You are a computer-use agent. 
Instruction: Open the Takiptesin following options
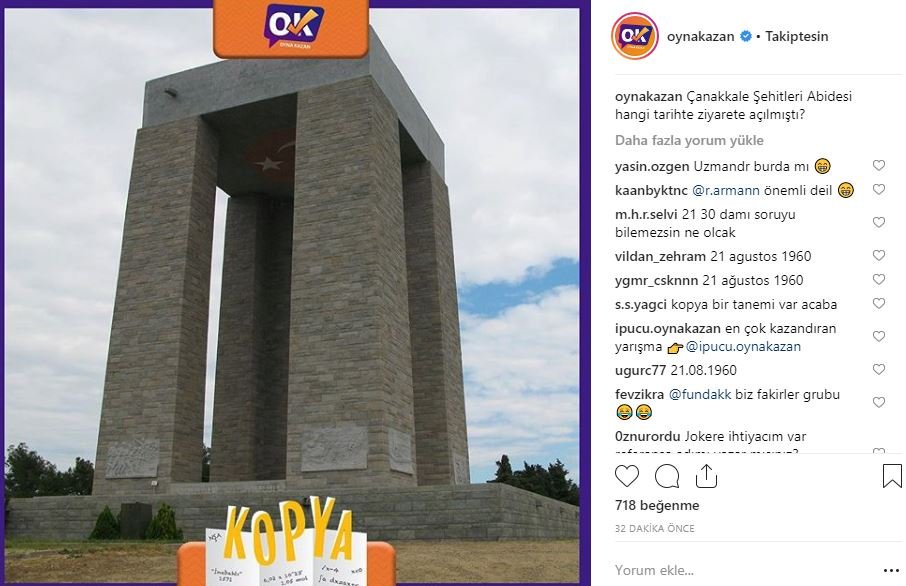(796, 36)
